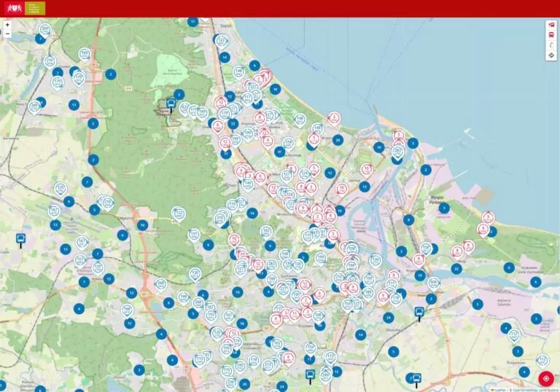Select the bus stop pin near forest park
The width and height of the screenshot is (560, 392).
click(171, 103)
